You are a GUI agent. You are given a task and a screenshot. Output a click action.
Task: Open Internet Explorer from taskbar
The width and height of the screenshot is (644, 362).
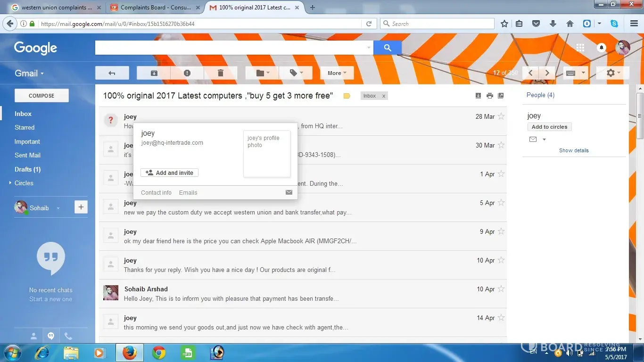(42, 352)
